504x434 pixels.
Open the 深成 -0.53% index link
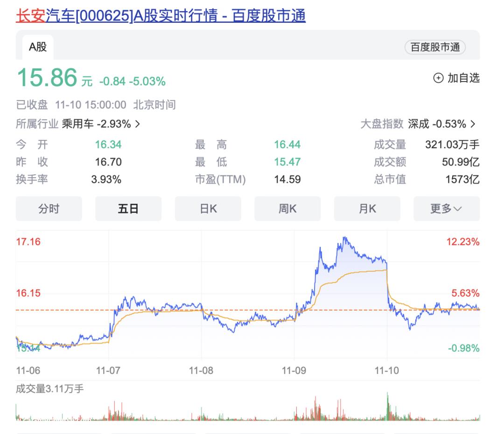click(x=437, y=124)
